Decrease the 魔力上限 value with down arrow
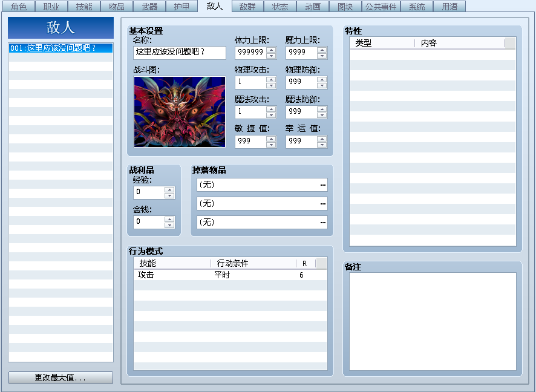Screen dimensions: 536x392 coord(322,56)
